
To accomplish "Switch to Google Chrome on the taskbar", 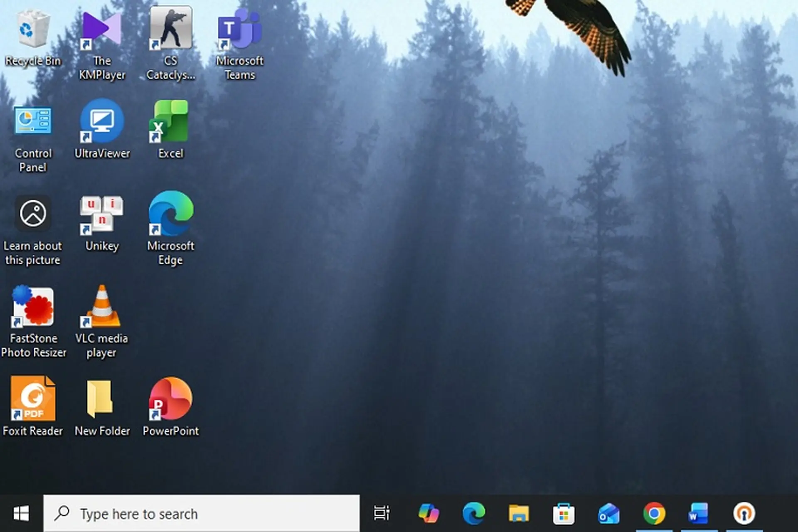I will coord(654,513).
